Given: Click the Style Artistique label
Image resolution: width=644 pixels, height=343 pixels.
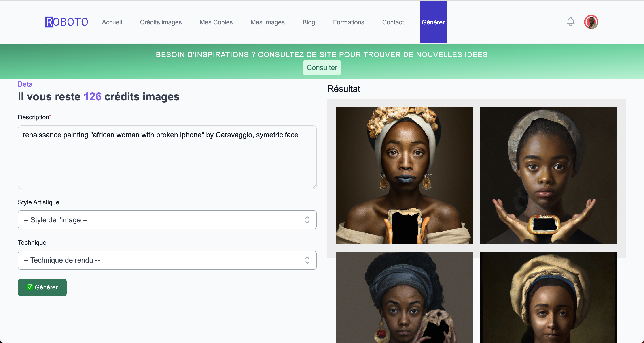Looking at the screenshot, I should click(x=38, y=202).
